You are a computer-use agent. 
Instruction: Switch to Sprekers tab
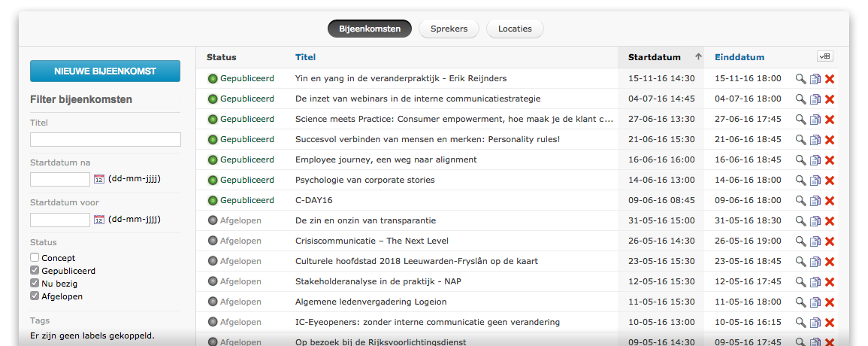pyautogui.click(x=449, y=29)
